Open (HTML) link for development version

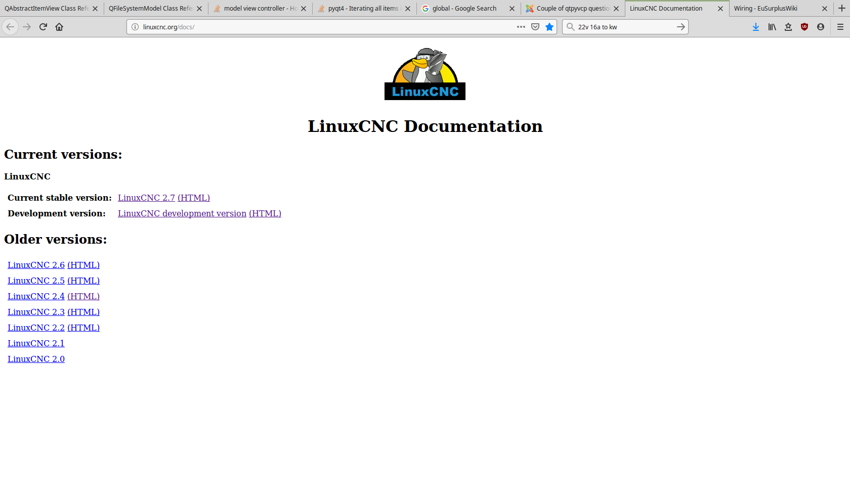tap(265, 213)
